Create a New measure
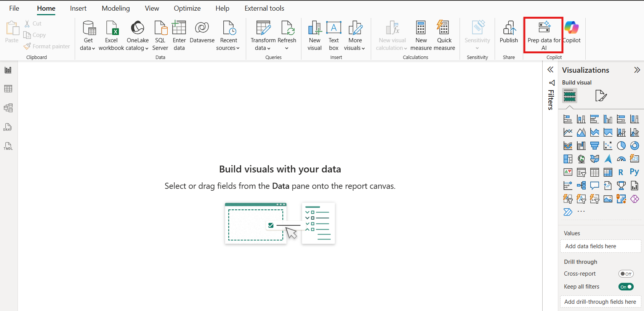Screen dimensions: 644x311 tap(421, 35)
